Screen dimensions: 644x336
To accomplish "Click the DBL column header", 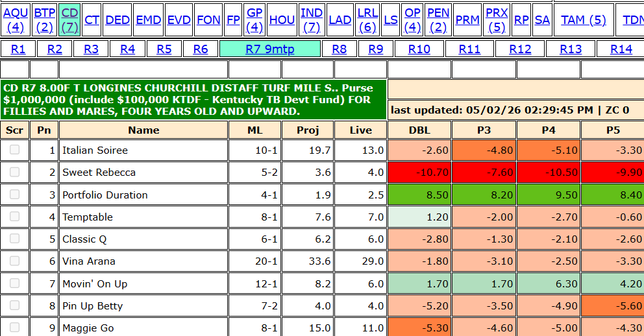I will pyautogui.click(x=419, y=130).
